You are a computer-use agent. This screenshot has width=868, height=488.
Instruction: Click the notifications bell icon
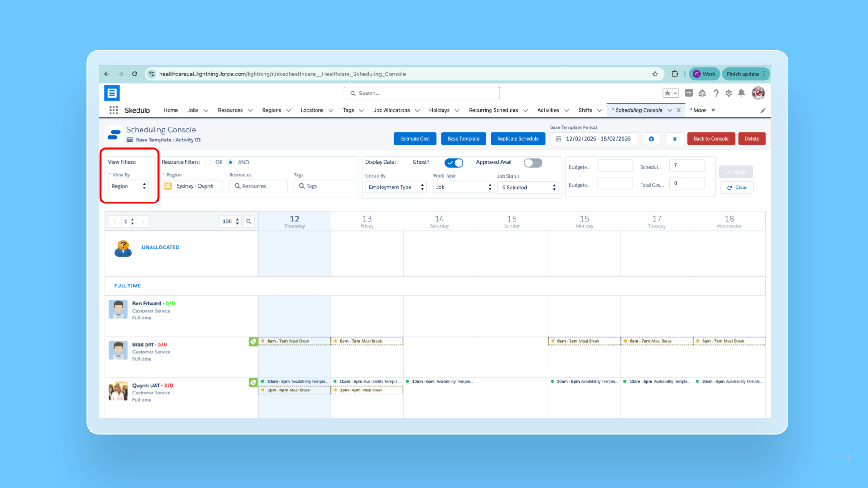741,93
